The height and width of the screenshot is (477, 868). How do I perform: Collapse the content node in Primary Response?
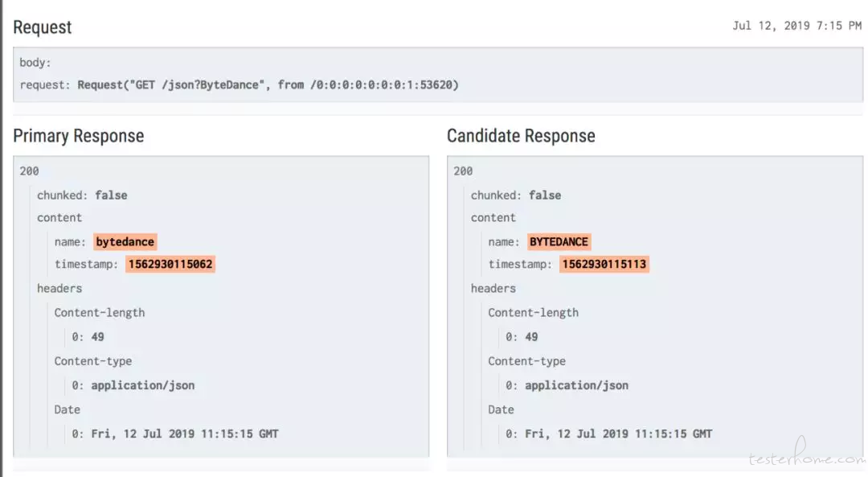tap(59, 217)
